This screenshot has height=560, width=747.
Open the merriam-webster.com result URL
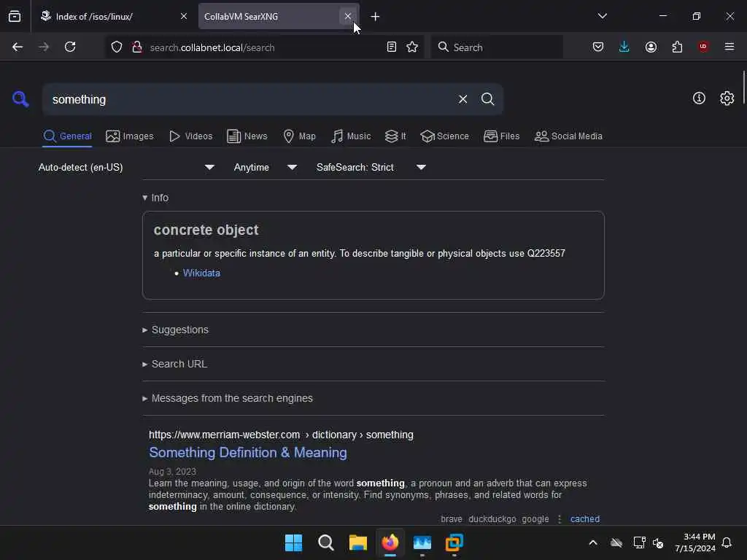[281, 435]
